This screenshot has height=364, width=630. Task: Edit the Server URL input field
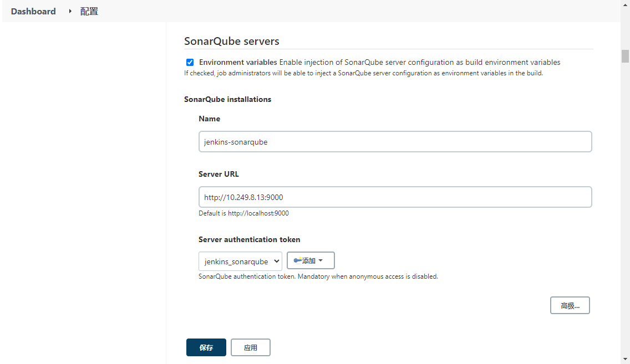coord(395,197)
